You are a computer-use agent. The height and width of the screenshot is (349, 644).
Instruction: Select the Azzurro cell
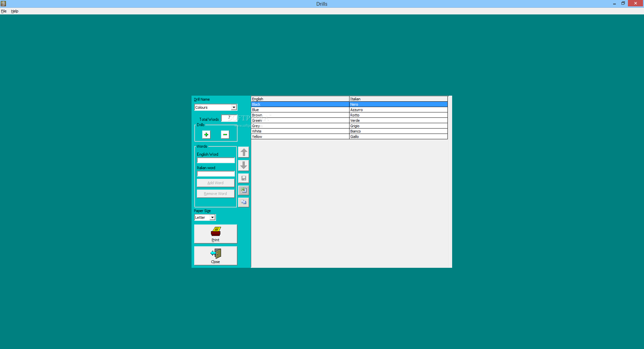pos(398,110)
